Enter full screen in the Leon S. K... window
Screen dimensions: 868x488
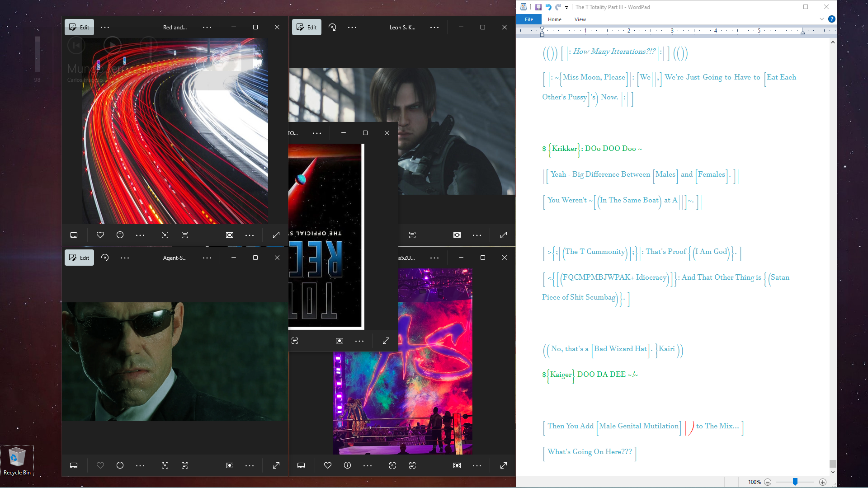(x=504, y=235)
